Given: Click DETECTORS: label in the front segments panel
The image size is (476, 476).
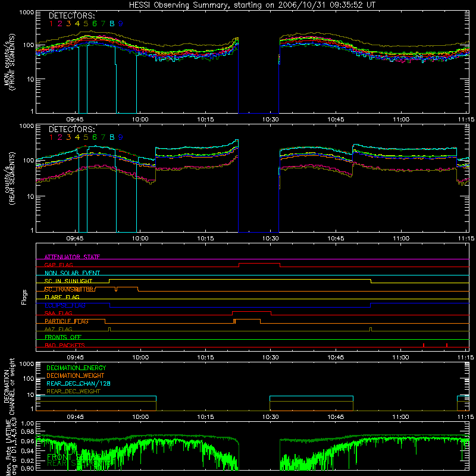Looking at the screenshot, I should [x=72, y=15].
